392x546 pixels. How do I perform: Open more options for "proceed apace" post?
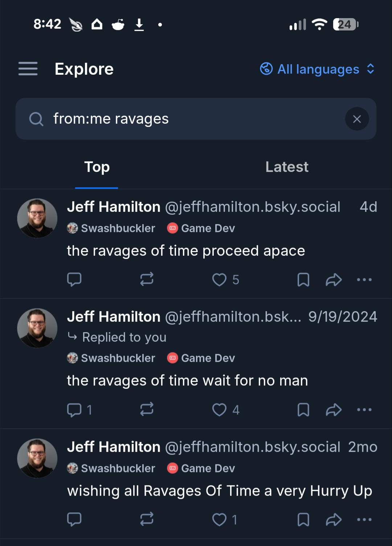364,280
